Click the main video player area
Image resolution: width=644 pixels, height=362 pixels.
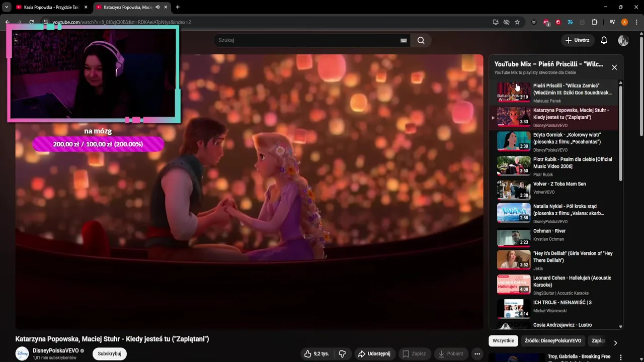(x=249, y=192)
